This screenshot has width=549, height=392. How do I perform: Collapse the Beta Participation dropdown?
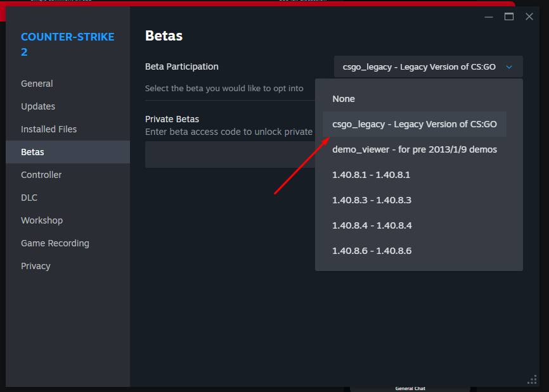[428, 66]
